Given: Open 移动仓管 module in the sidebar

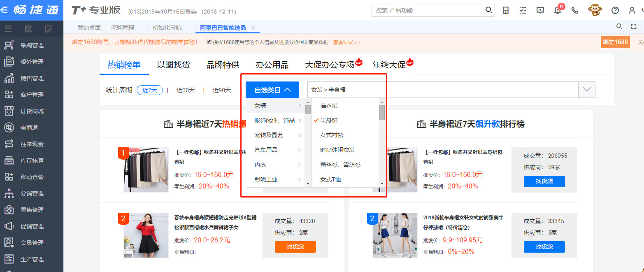Looking at the screenshot, I should (x=32, y=177).
